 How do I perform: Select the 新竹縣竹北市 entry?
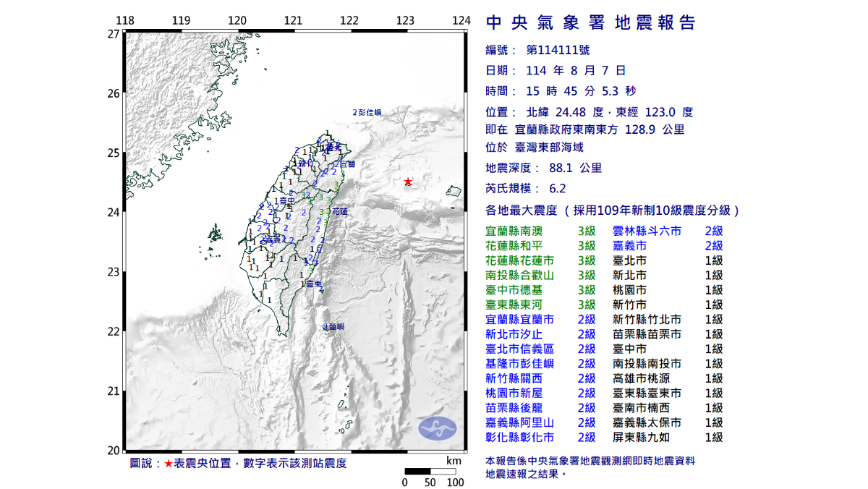point(647,320)
